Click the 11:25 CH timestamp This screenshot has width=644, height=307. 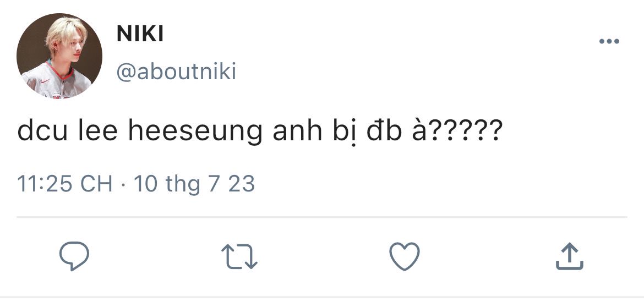click(64, 183)
